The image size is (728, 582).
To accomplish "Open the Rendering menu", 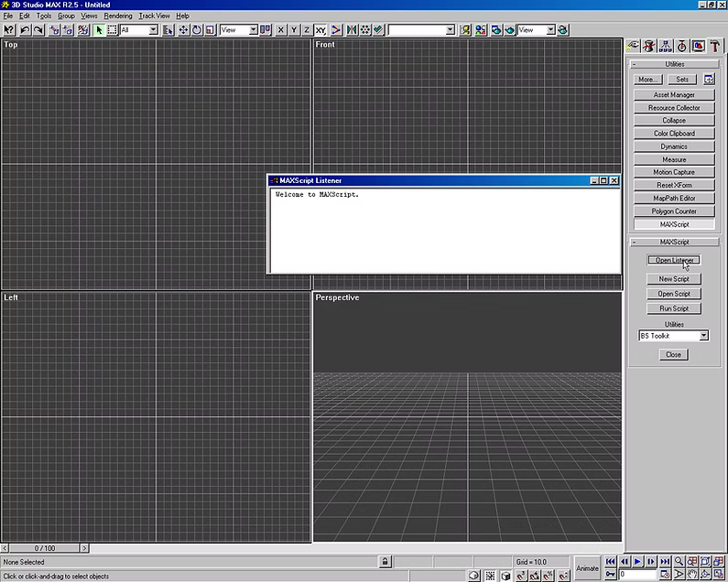I will 118,16.
